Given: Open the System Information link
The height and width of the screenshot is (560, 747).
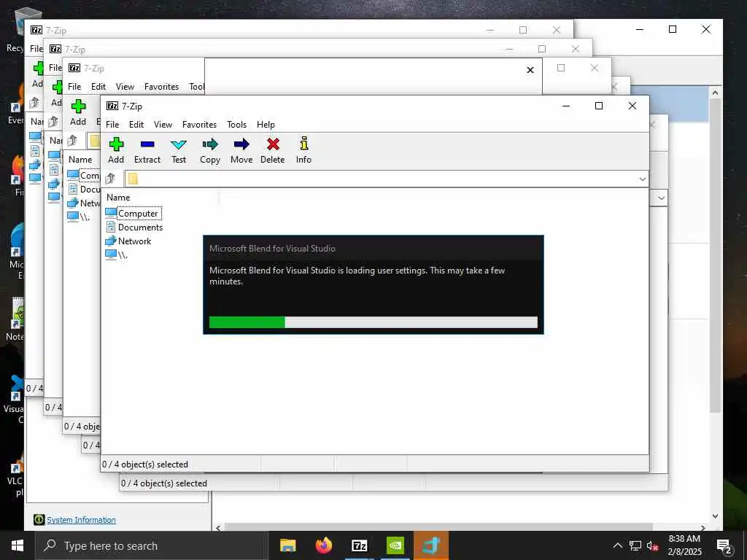Looking at the screenshot, I should pos(81,520).
